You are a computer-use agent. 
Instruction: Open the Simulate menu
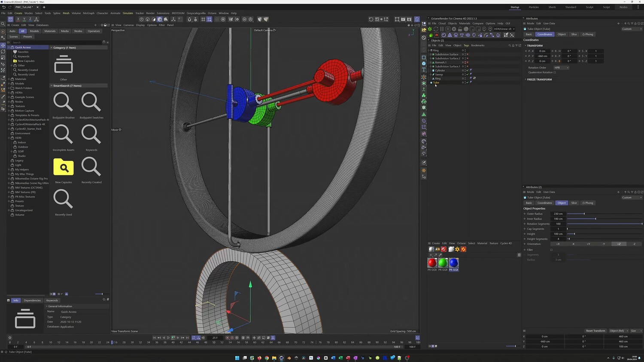click(x=128, y=13)
